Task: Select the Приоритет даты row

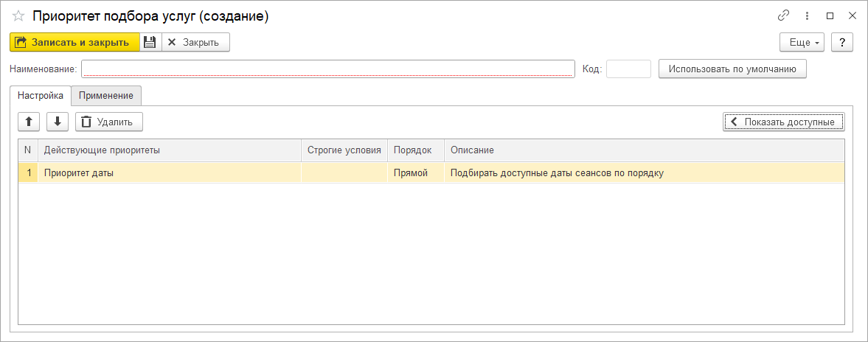Action: point(170,173)
